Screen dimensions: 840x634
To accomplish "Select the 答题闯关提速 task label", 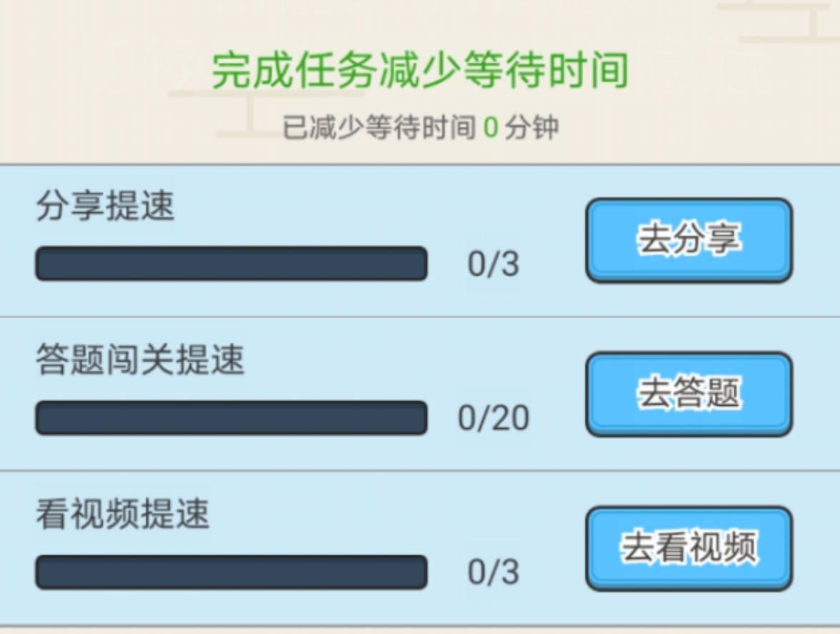I will tap(140, 361).
